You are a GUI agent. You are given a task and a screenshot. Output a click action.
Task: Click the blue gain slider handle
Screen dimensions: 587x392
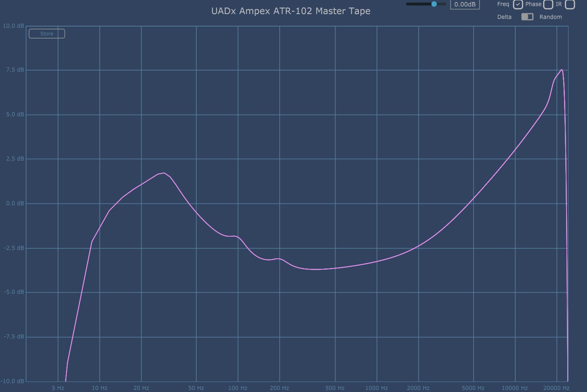[x=434, y=4]
